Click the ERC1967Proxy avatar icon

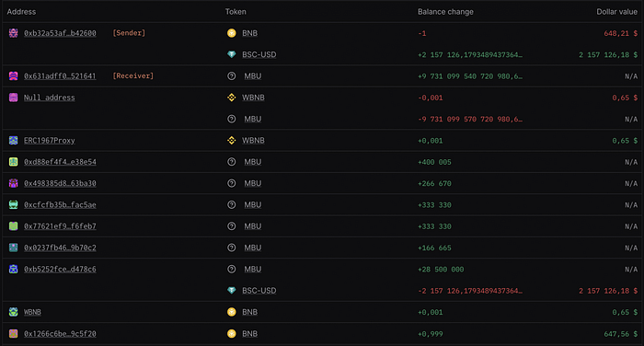[x=13, y=141]
